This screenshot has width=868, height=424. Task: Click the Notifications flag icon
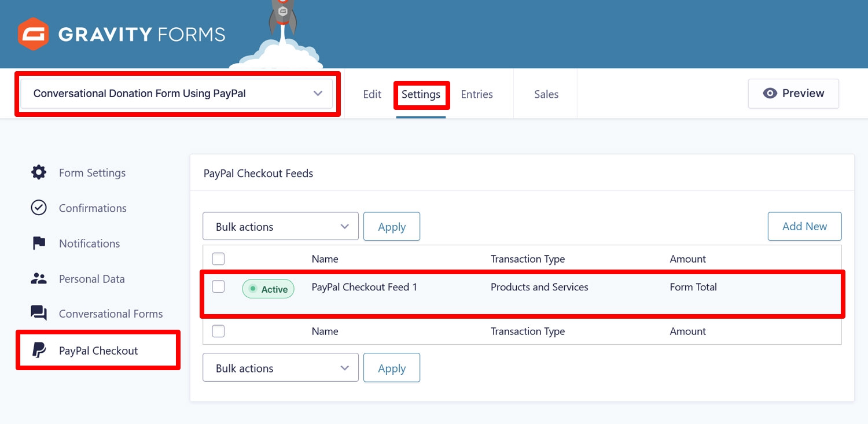[39, 243]
